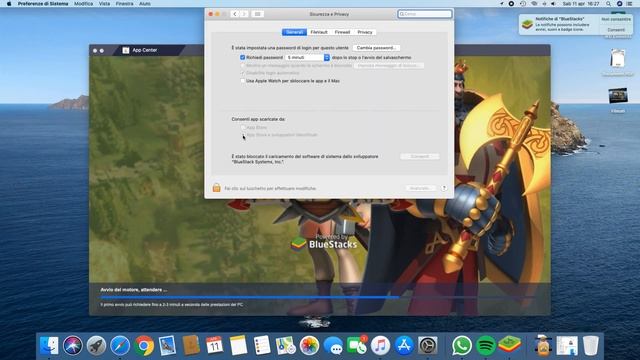Open the Aiuto menu
Screen dimensions: 640x360
(x=145, y=4)
